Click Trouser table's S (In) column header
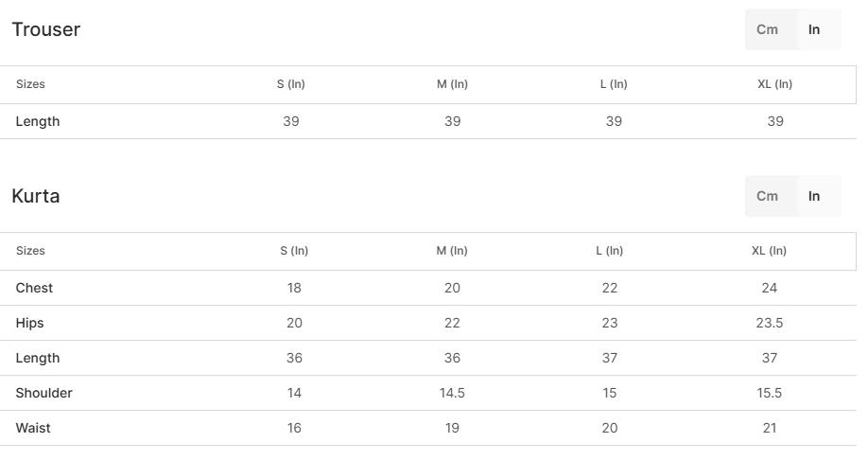Image resolution: width=868 pixels, height=460 pixels. coord(291,84)
